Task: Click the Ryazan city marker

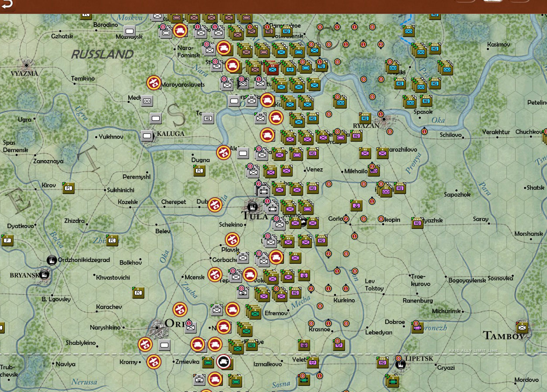Action: pos(385,119)
